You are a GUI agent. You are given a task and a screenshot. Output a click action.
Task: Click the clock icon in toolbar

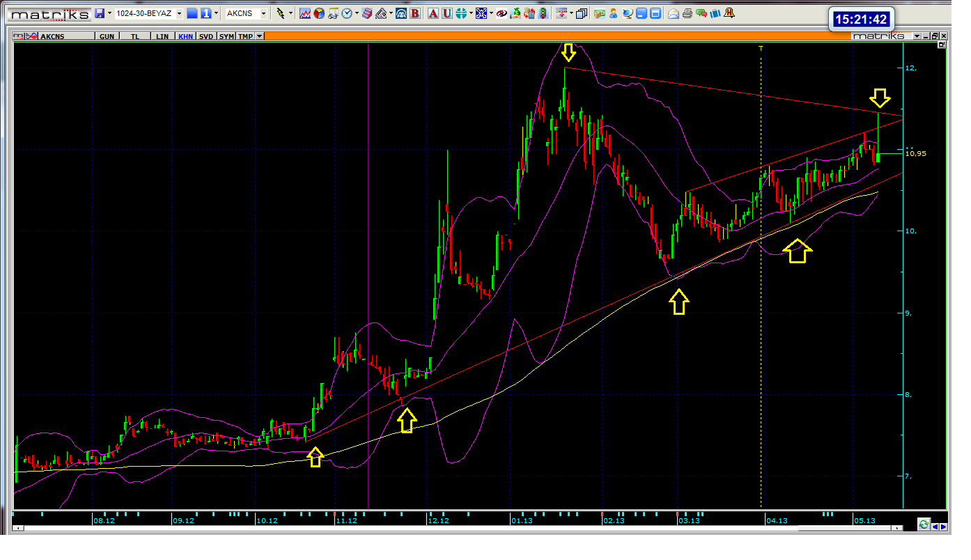coord(347,13)
